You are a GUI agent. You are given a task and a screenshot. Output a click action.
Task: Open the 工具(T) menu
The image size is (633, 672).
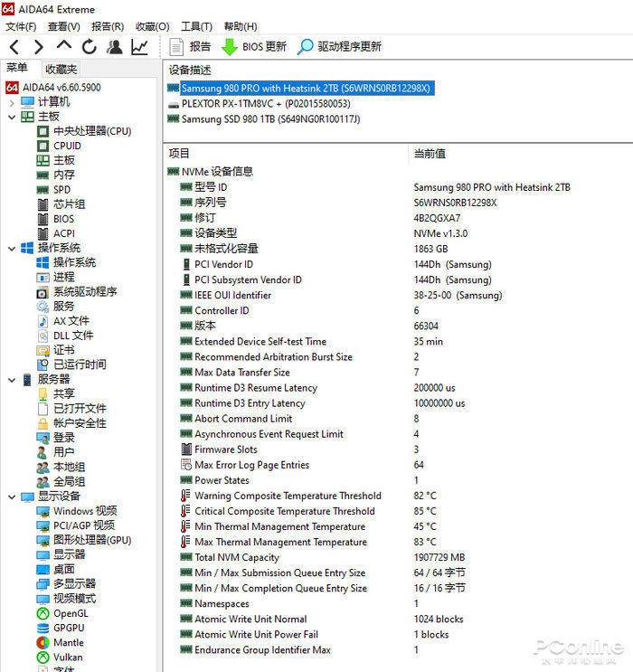pos(196,26)
